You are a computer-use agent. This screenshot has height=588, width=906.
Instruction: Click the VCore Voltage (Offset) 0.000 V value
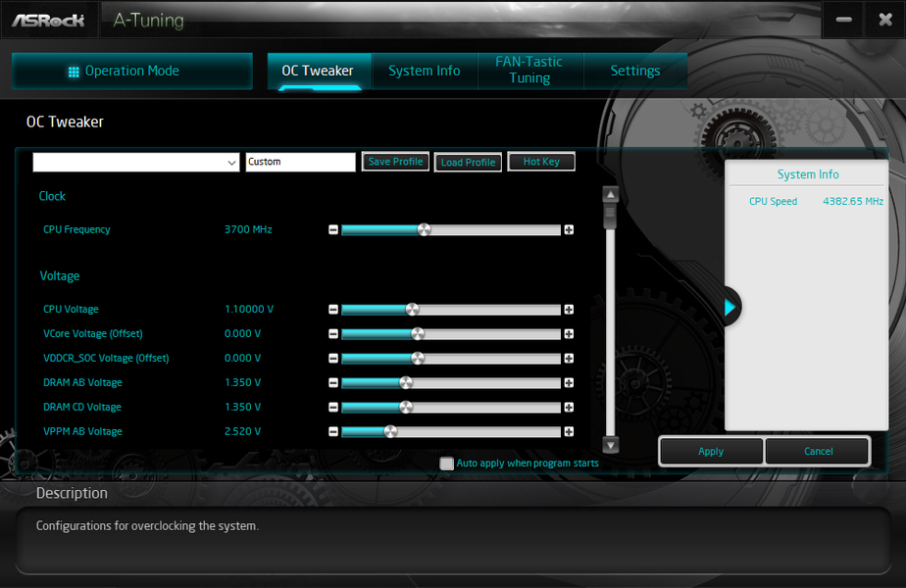[243, 334]
